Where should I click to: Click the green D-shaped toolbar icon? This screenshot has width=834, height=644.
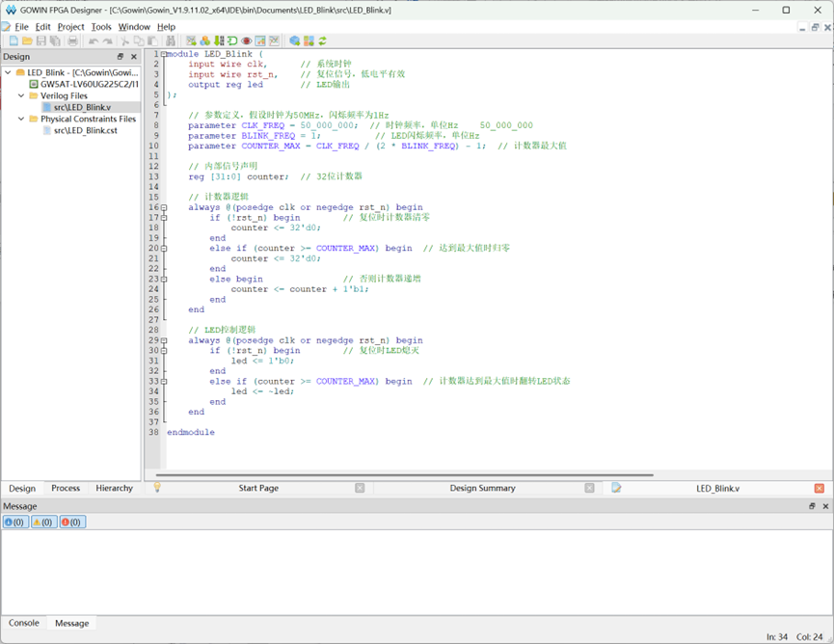232,40
